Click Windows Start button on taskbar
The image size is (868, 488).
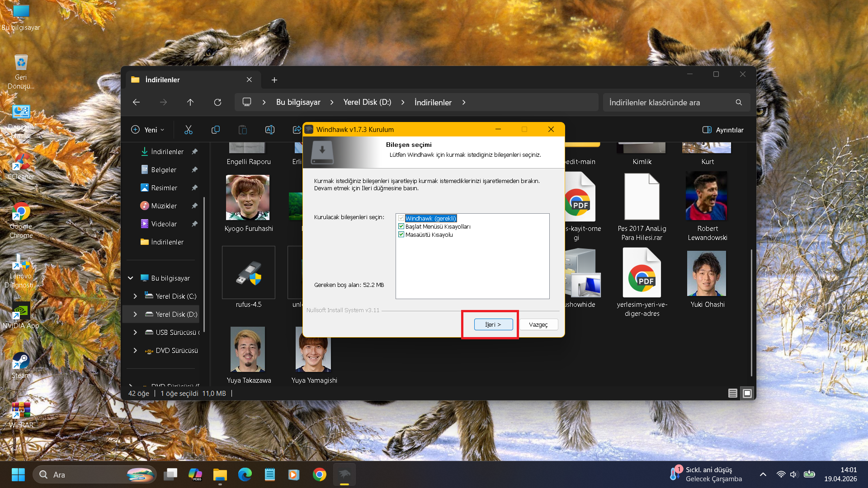coord(18,474)
